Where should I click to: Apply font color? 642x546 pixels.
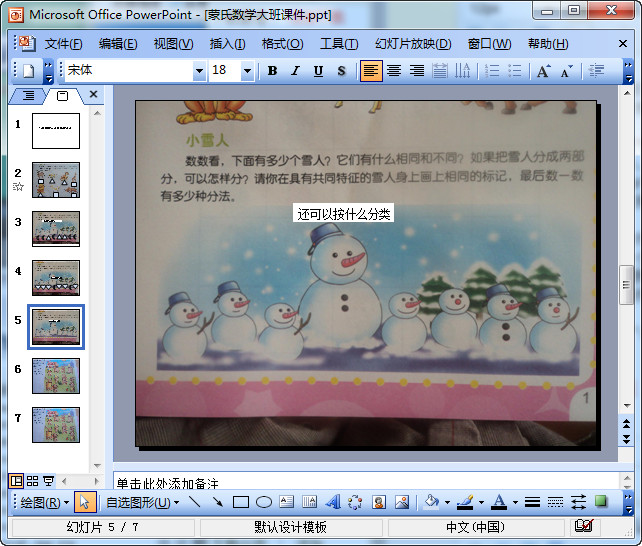[x=499, y=502]
